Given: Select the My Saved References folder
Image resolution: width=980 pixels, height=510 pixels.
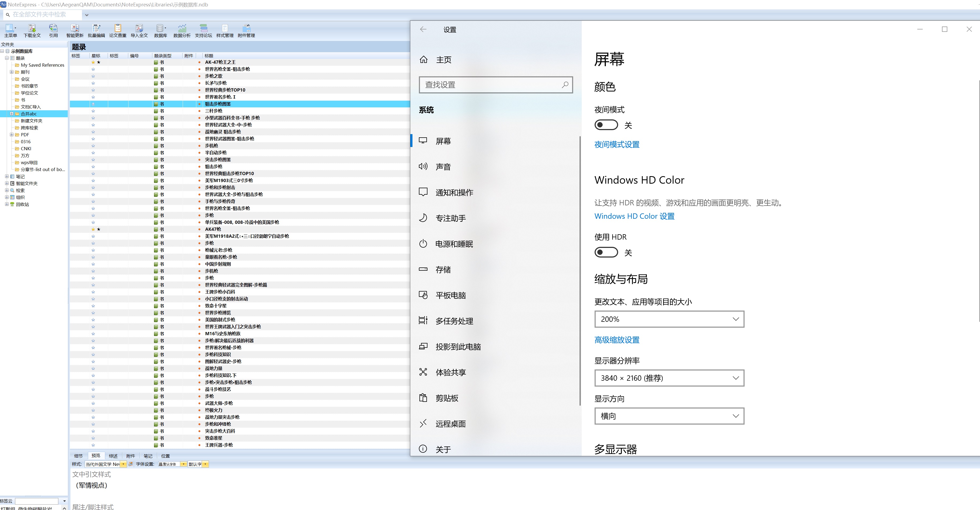Looking at the screenshot, I should click(42, 65).
